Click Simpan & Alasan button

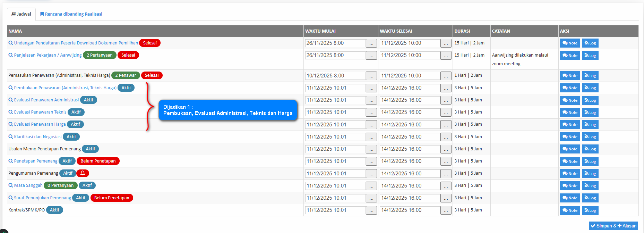pos(613,226)
